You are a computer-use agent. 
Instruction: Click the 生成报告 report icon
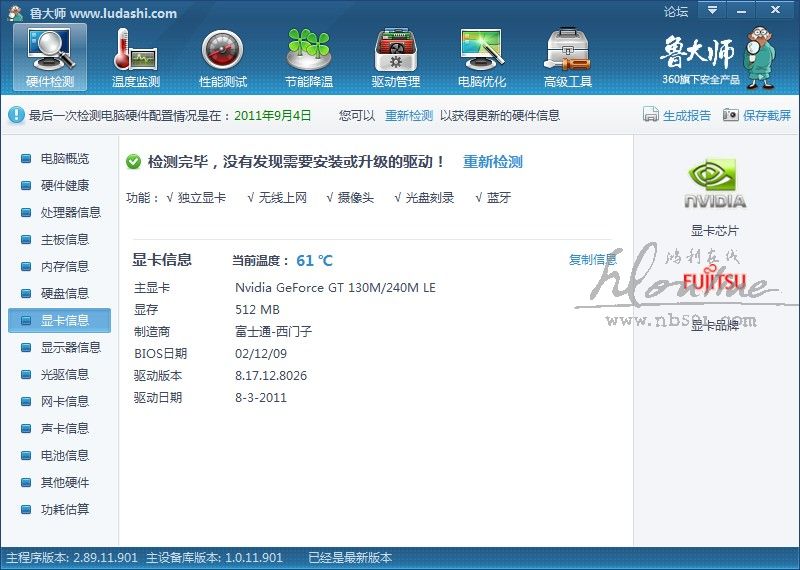coord(651,115)
